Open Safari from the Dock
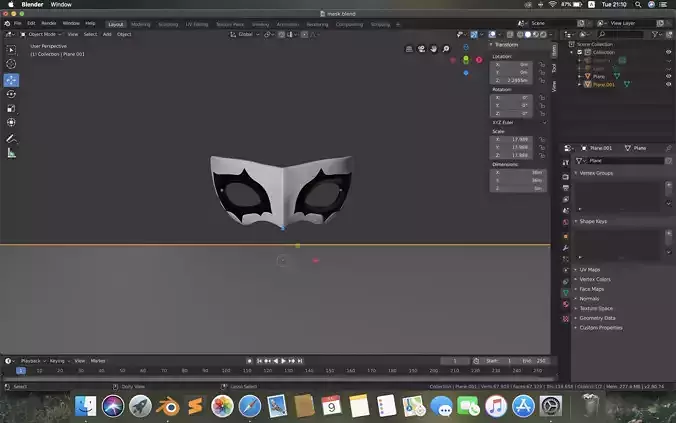 coord(250,406)
